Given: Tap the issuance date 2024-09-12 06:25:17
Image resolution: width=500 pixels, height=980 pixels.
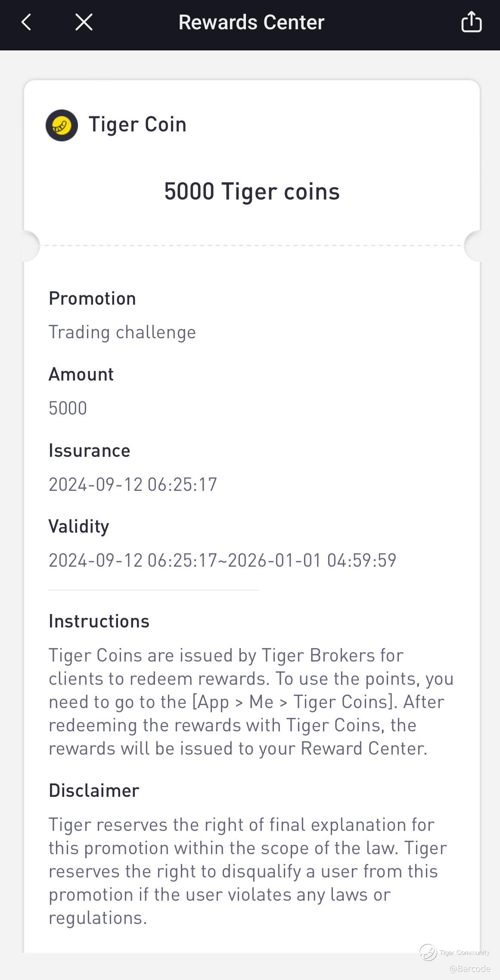Looking at the screenshot, I should (x=133, y=485).
